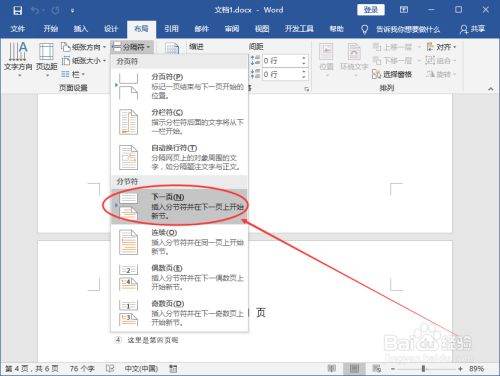Click the 中文(中国) language indicator
Image resolution: width=500 pixels, height=376 pixels.
coord(141,368)
